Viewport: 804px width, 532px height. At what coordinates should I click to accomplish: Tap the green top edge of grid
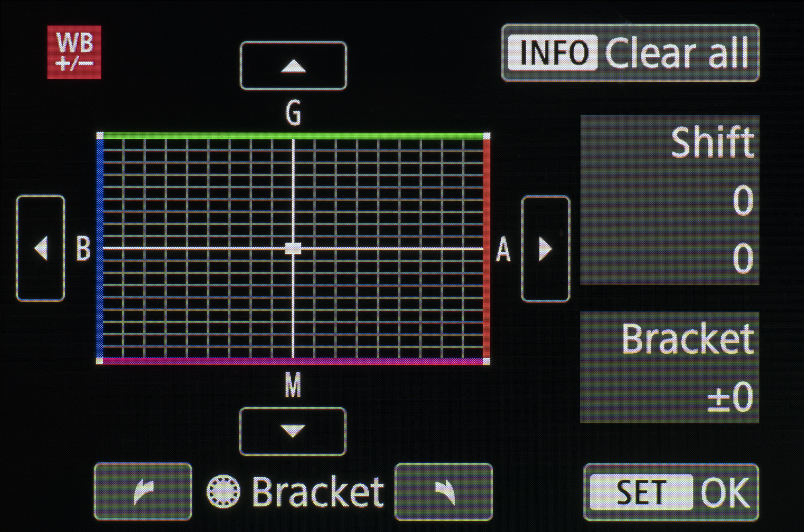[293, 136]
